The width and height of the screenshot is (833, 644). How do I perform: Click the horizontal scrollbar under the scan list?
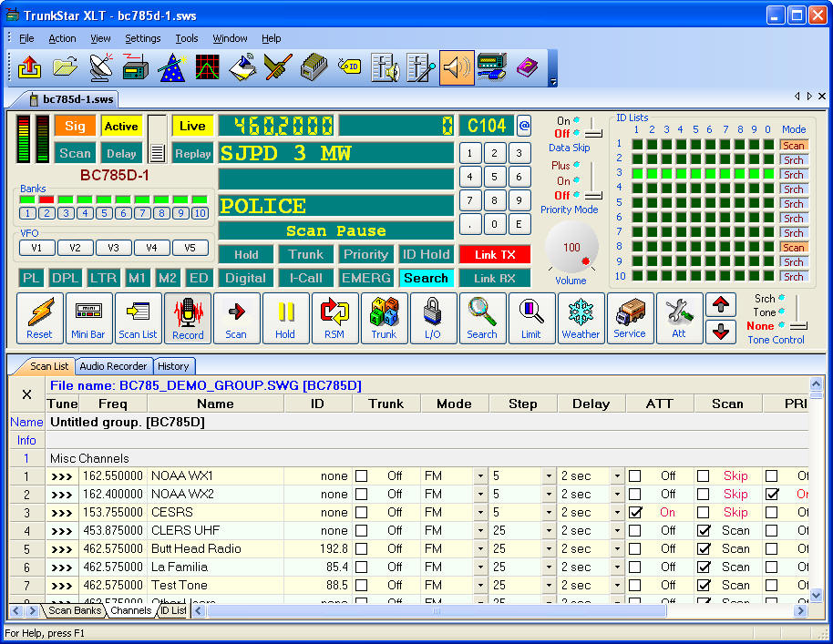(437, 611)
